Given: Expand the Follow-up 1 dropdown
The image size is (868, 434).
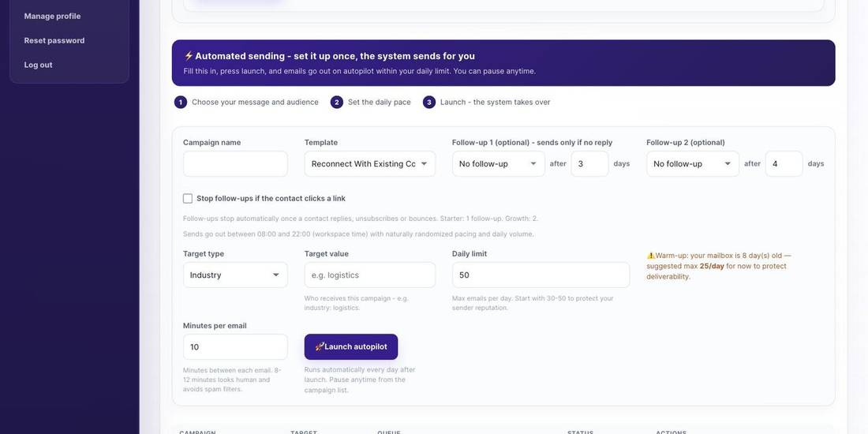Looking at the screenshot, I should click(x=498, y=164).
